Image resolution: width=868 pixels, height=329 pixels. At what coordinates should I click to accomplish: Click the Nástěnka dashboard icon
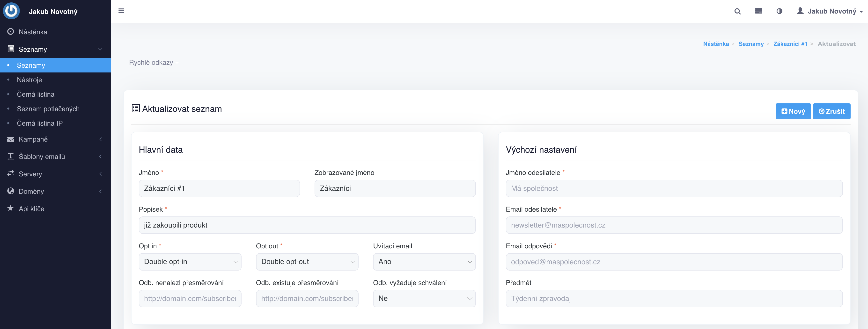11,32
